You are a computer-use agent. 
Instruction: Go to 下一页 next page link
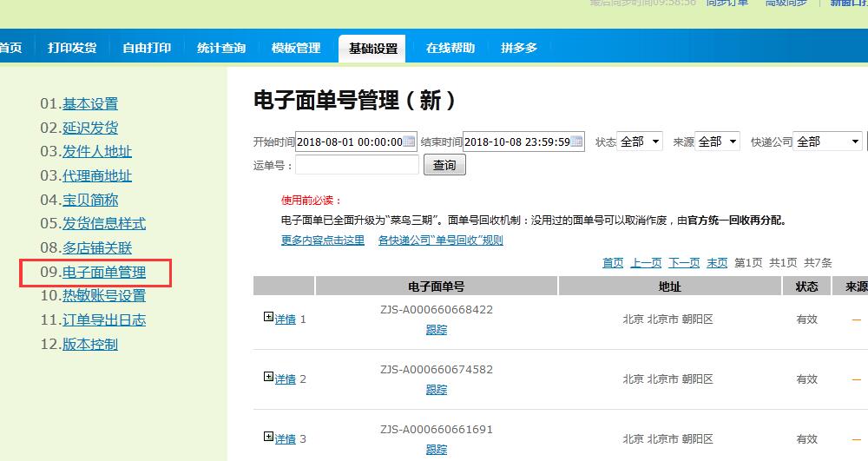click(684, 263)
